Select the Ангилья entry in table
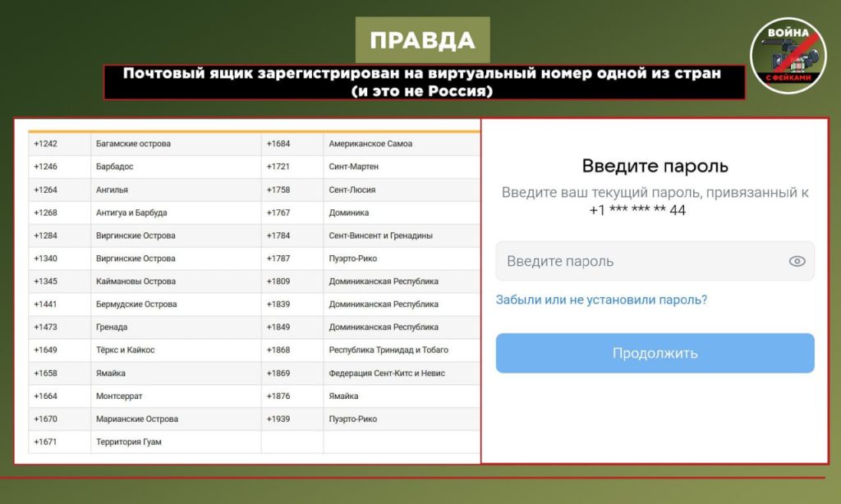The height and width of the screenshot is (504, 841). 112,190
